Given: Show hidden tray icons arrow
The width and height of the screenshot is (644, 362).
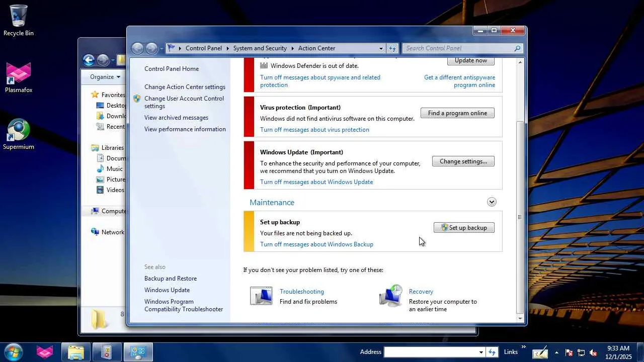Looking at the screenshot, I should tap(556, 352).
